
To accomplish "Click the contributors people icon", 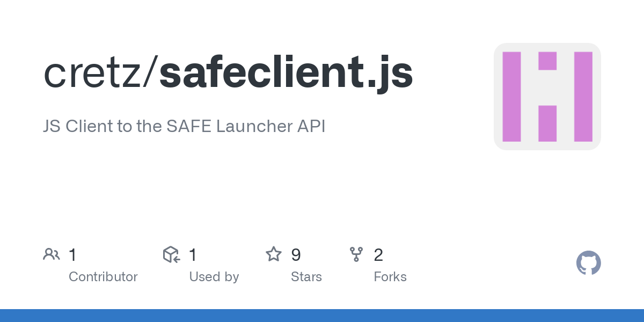I will pyautogui.click(x=52, y=254).
